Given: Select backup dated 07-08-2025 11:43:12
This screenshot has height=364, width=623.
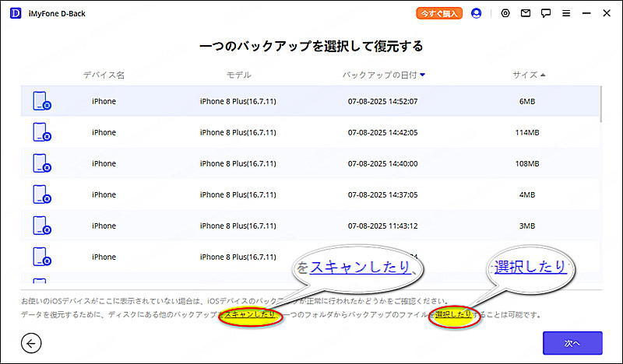Looking at the screenshot, I should coord(382,226).
